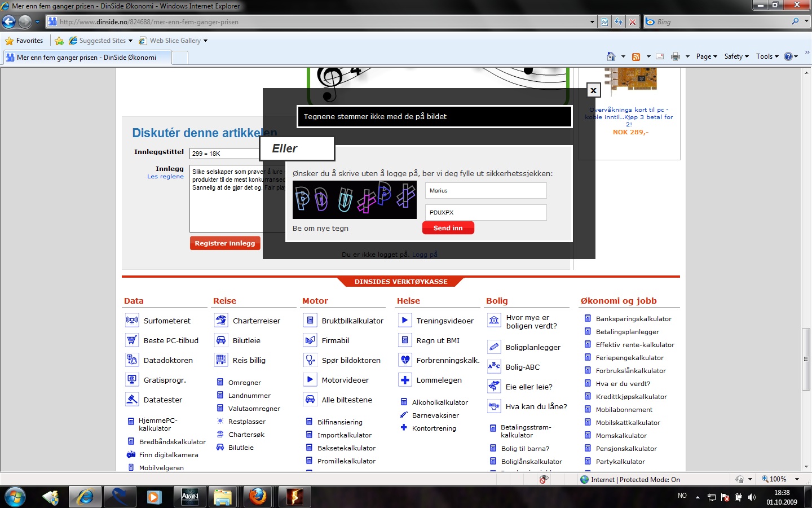Click the Send inn button
This screenshot has width=812, height=508.
pyautogui.click(x=448, y=228)
